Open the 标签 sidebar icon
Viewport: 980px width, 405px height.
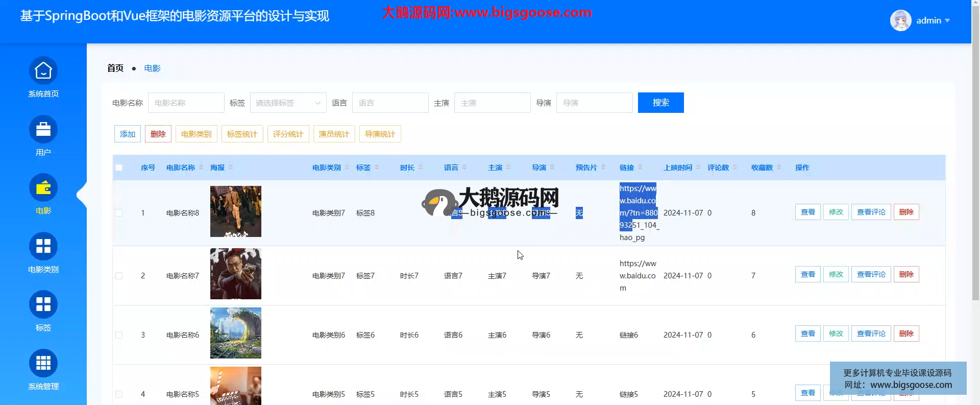43,305
